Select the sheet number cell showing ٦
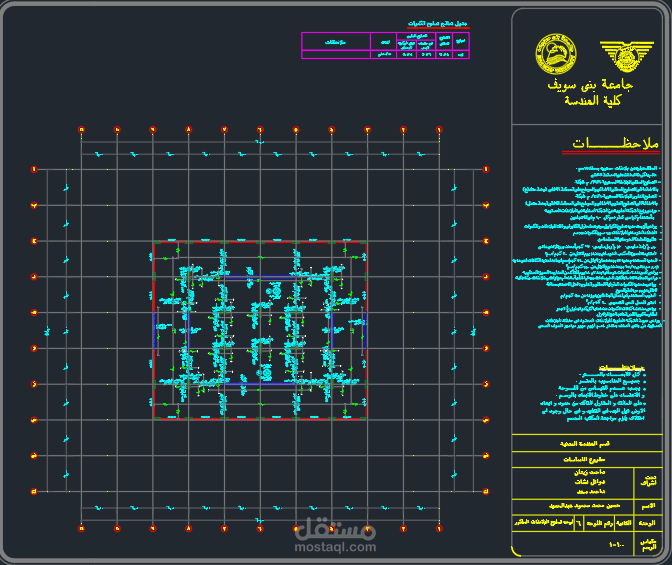 pyautogui.click(x=579, y=523)
